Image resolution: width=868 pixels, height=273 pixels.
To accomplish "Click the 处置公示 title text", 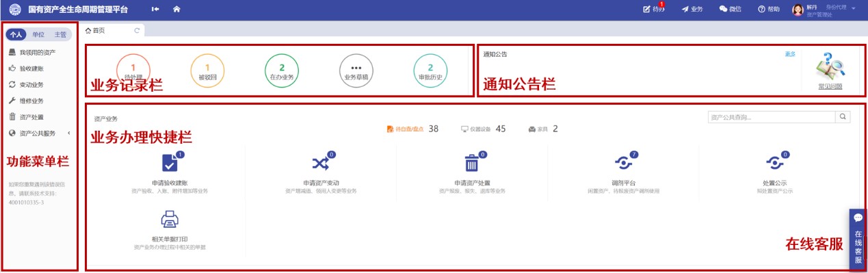I will coord(775,183).
